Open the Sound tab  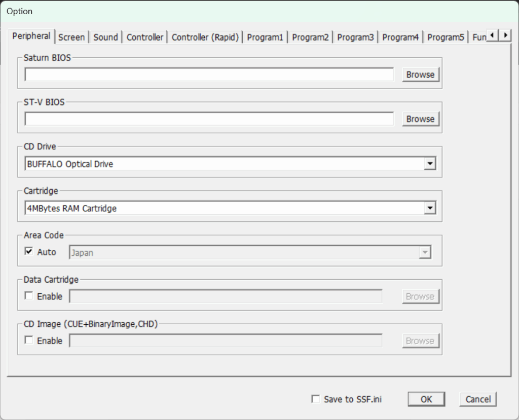point(105,37)
